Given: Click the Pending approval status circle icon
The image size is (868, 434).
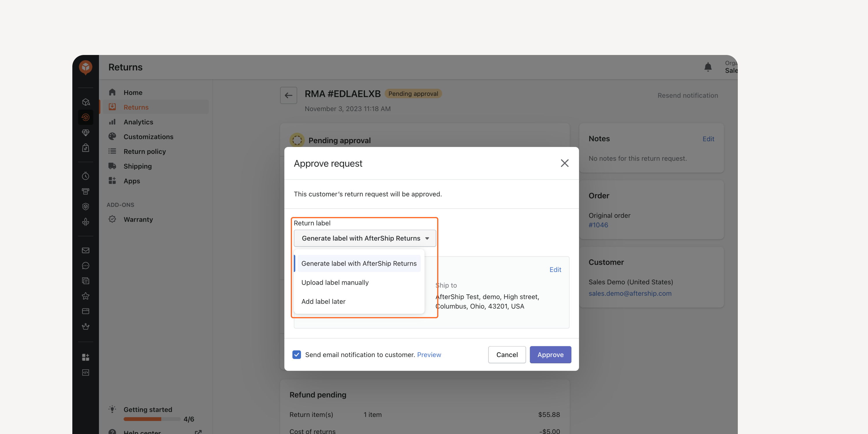Looking at the screenshot, I should point(297,140).
